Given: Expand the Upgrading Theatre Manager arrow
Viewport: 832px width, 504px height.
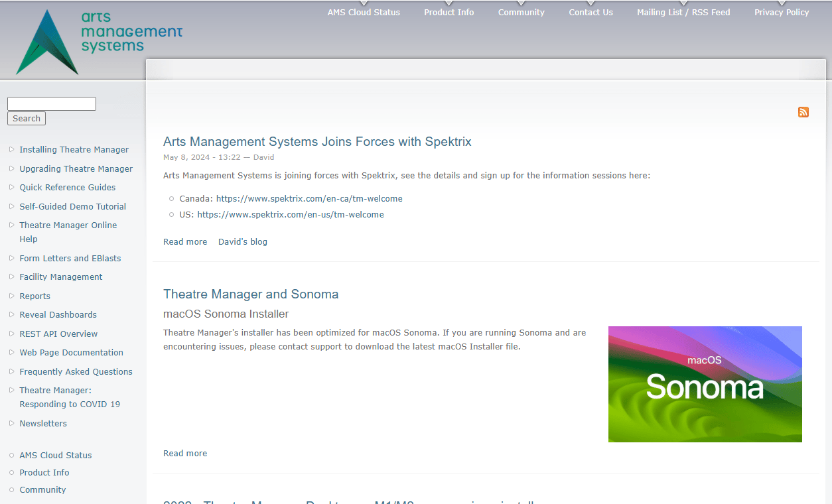Looking at the screenshot, I should click(12, 168).
